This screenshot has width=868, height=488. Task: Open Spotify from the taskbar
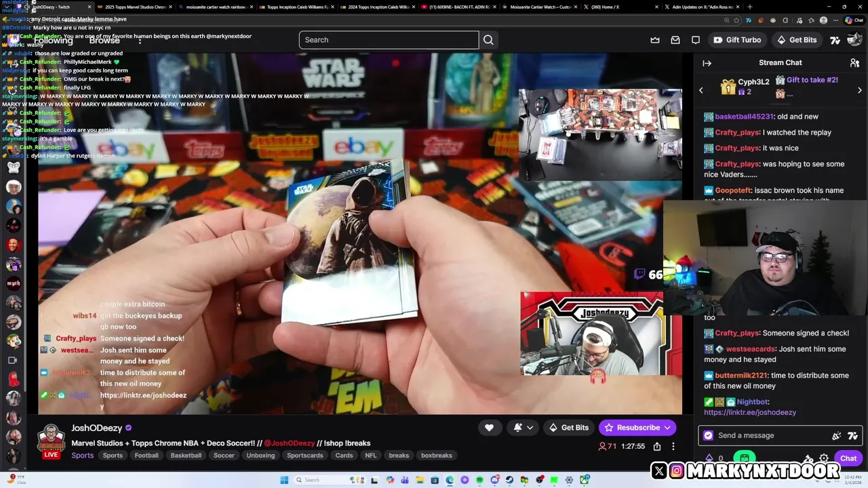click(479, 480)
